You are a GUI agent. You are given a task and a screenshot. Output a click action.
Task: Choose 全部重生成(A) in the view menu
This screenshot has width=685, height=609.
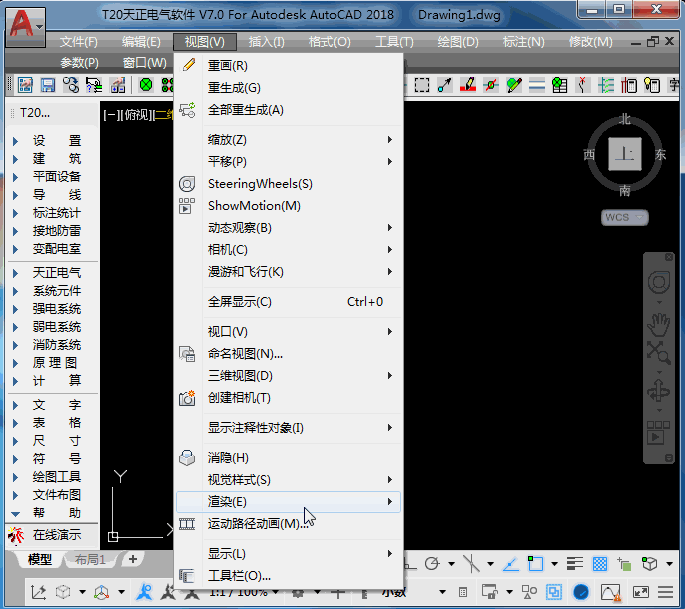pos(288,110)
